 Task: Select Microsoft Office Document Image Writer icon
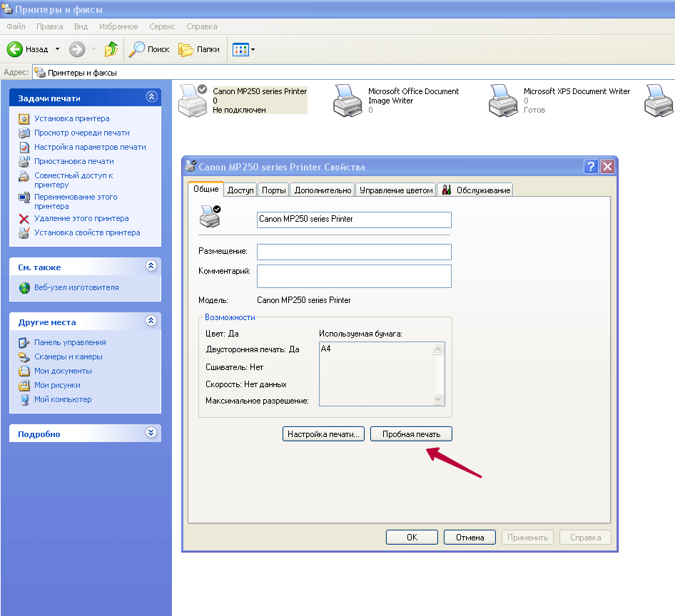[347, 101]
